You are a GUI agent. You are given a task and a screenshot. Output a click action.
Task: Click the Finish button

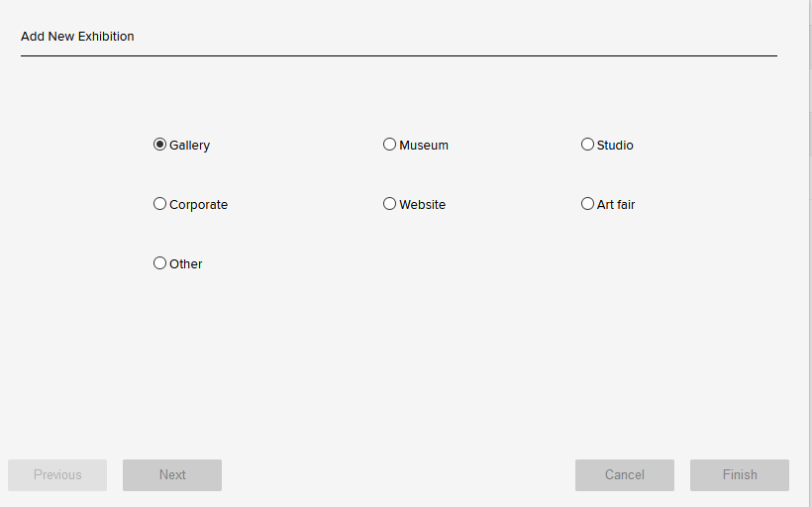(740, 475)
